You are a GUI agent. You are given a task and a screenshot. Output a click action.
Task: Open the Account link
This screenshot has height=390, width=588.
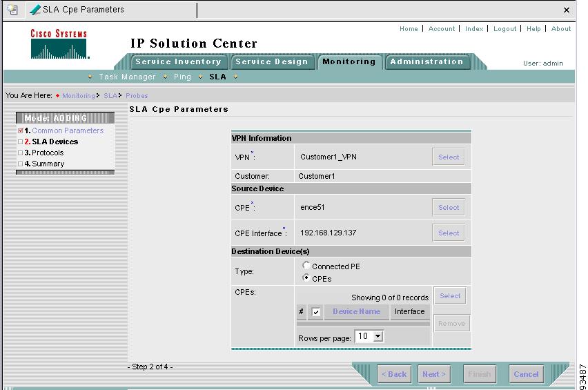pos(442,29)
